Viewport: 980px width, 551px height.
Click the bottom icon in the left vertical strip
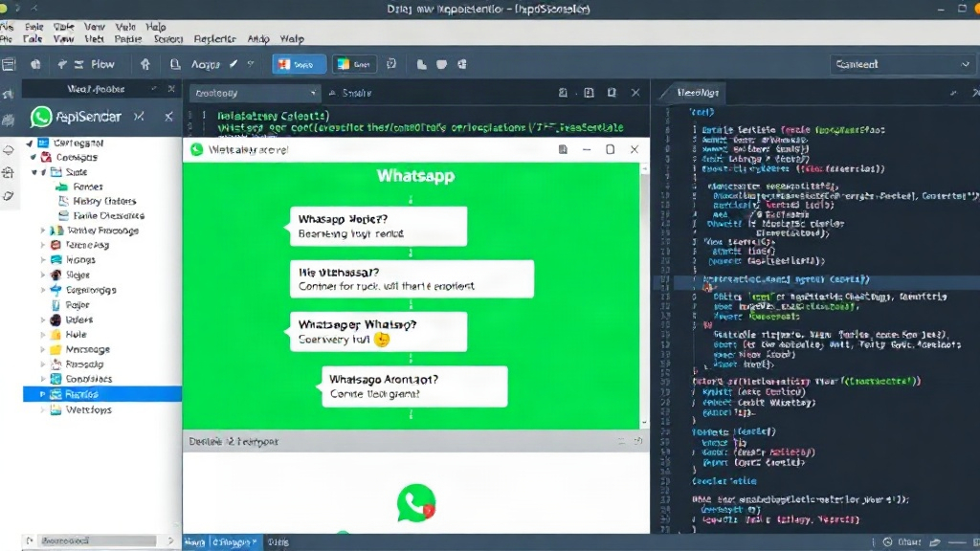tap(8, 196)
